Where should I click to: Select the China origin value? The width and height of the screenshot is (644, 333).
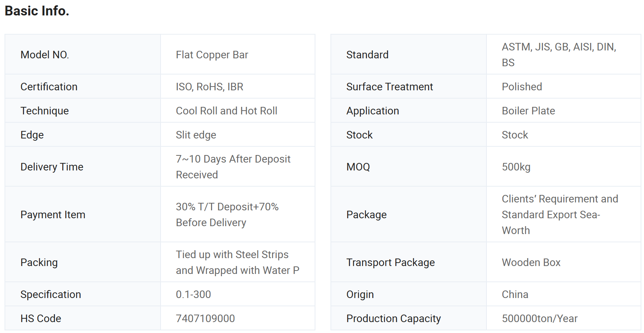click(x=515, y=294)
